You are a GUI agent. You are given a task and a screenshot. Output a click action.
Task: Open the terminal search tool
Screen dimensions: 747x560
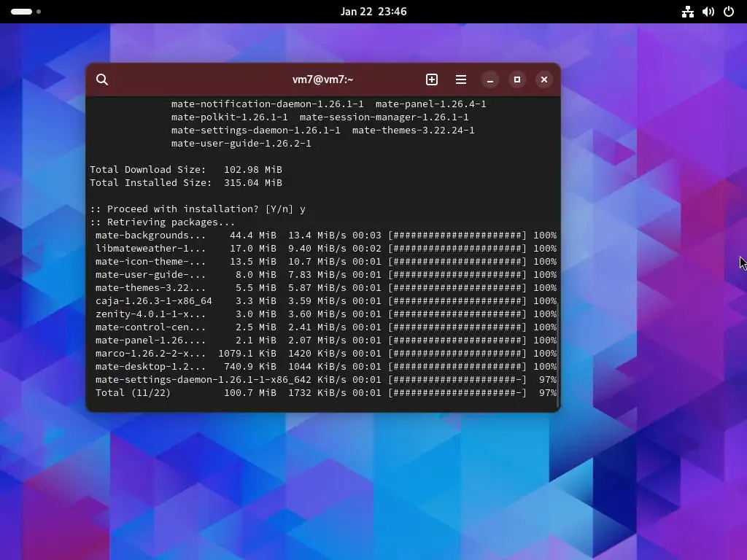coord(102,79)
